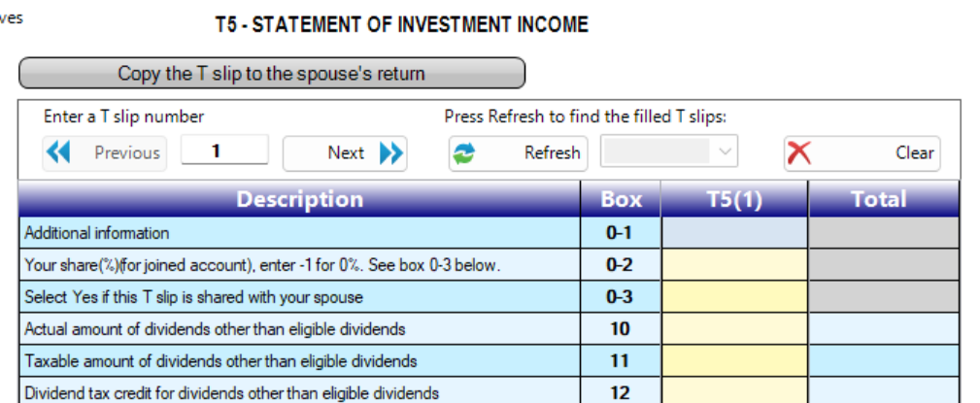Copy the T slip to the spouse's return
The width and height of the screenshot is (980, 403).
pos(272,73)
